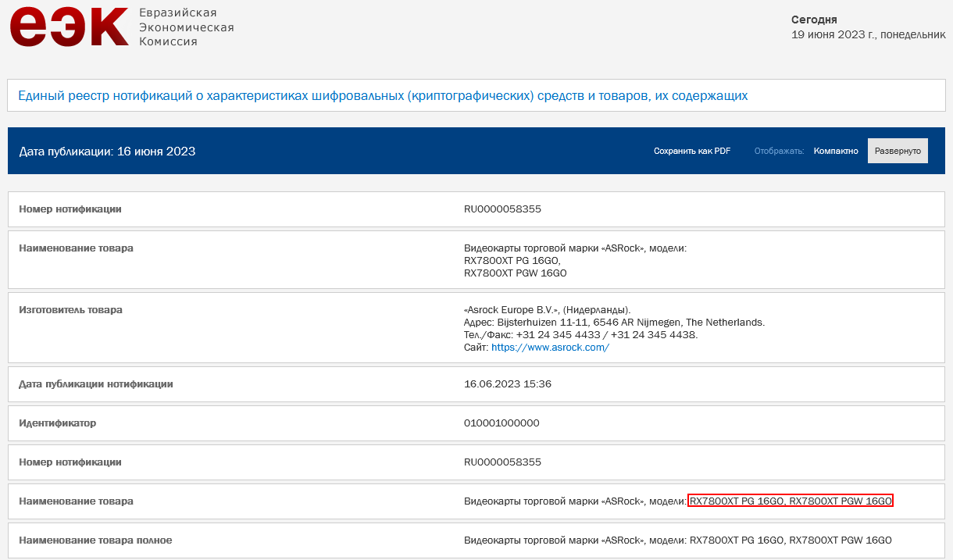Click «Asrock Europe B.V.», (Нидерланды). text
This screenshot has height=560, width=953.
coord(547,310)
